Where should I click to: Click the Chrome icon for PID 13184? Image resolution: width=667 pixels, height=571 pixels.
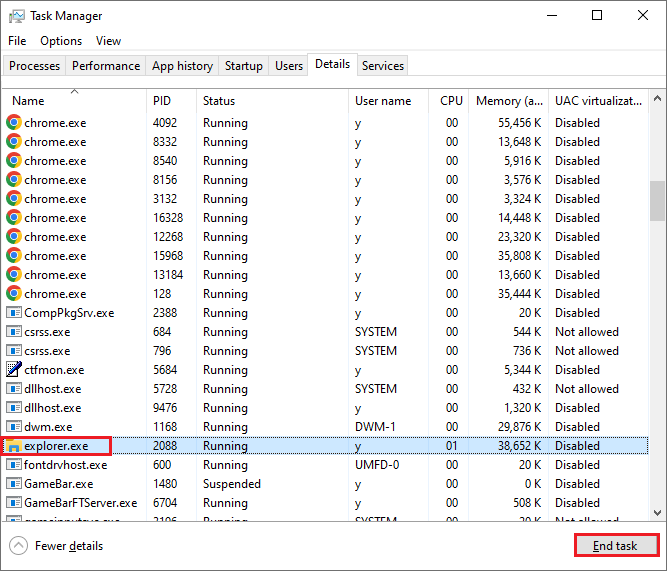(14, 274)
